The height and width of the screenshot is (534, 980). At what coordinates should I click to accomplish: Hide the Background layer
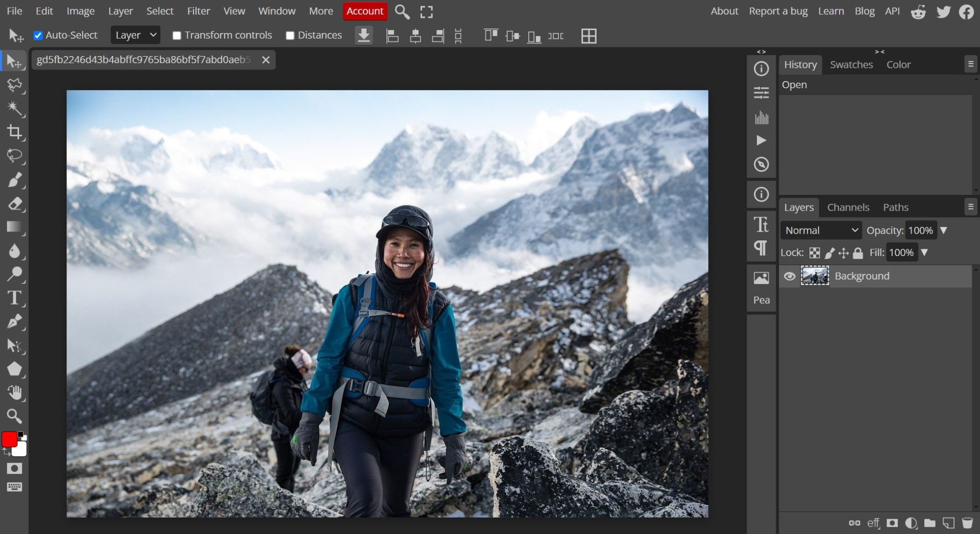(x=790, y=276)
